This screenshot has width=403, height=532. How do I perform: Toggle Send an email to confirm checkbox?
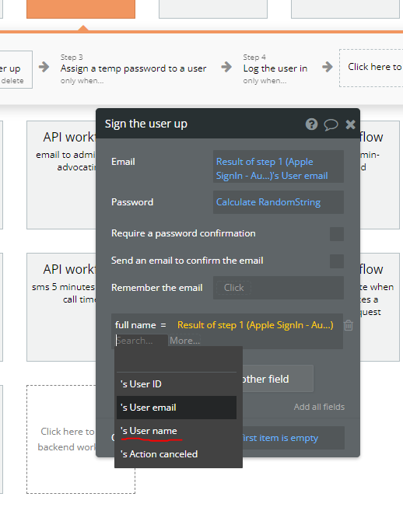click(x=336, y=261)
